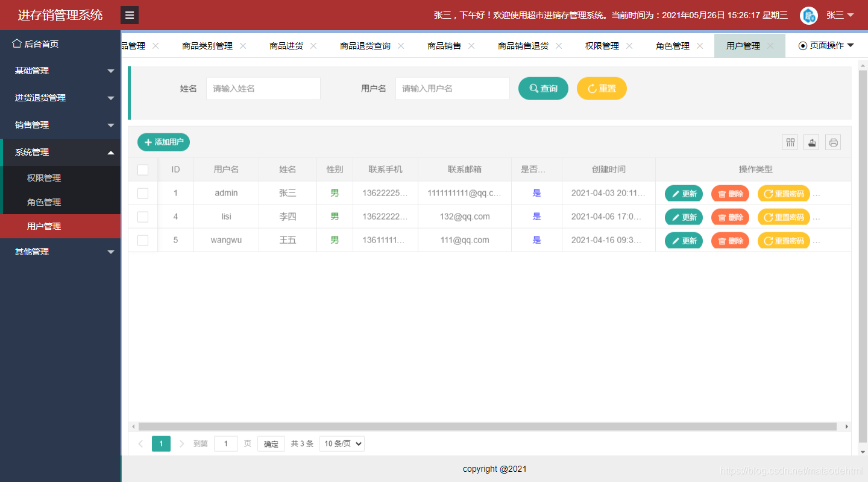This screenshot has width=868, height=482.
Task: Focus the 用户名 input field
Action: (453, 89)
